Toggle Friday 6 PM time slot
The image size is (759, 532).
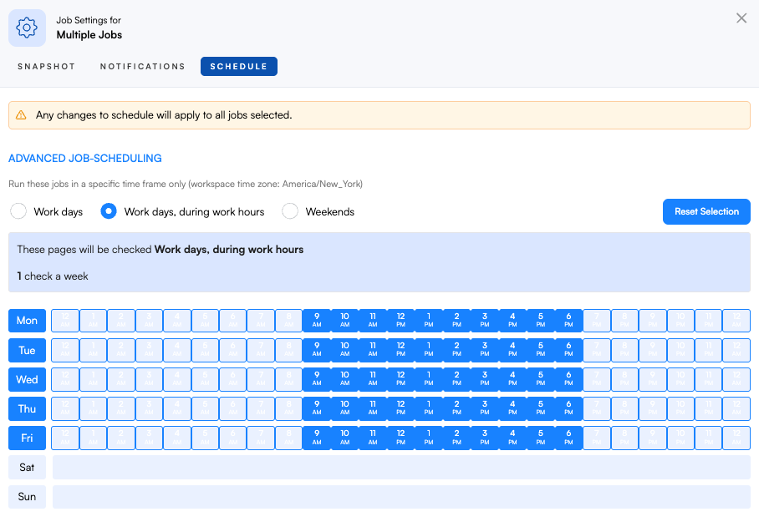click(x=568, y=438)
